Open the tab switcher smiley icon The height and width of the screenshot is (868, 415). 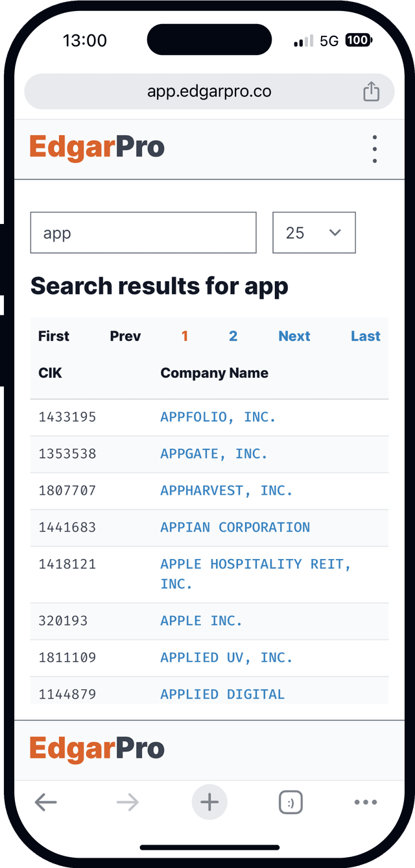coord(290,802)
